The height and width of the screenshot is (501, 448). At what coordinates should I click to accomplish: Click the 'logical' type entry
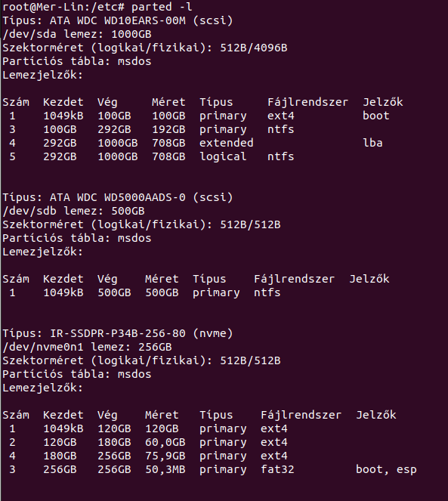tap(223, 156)
